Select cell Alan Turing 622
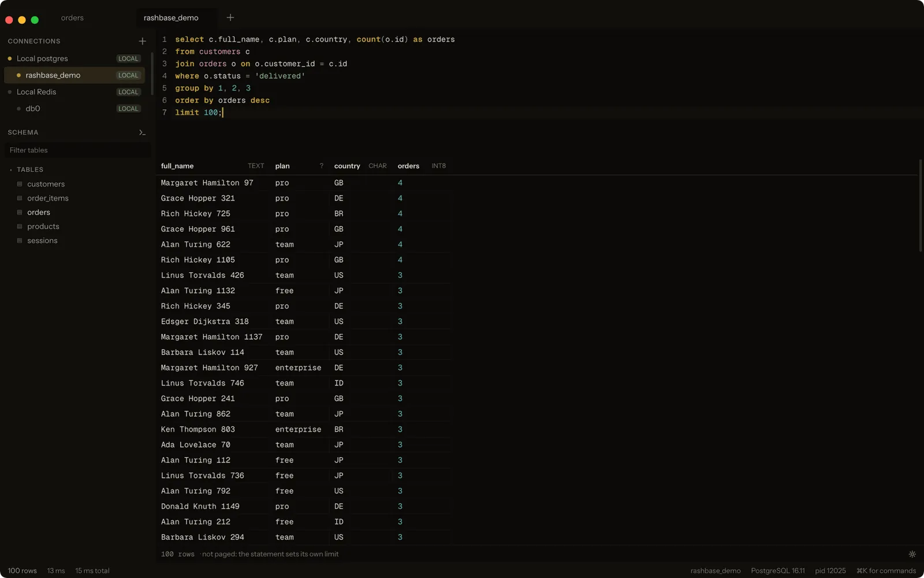This screenshot has height=578, width=924. (x=196, y=244)
